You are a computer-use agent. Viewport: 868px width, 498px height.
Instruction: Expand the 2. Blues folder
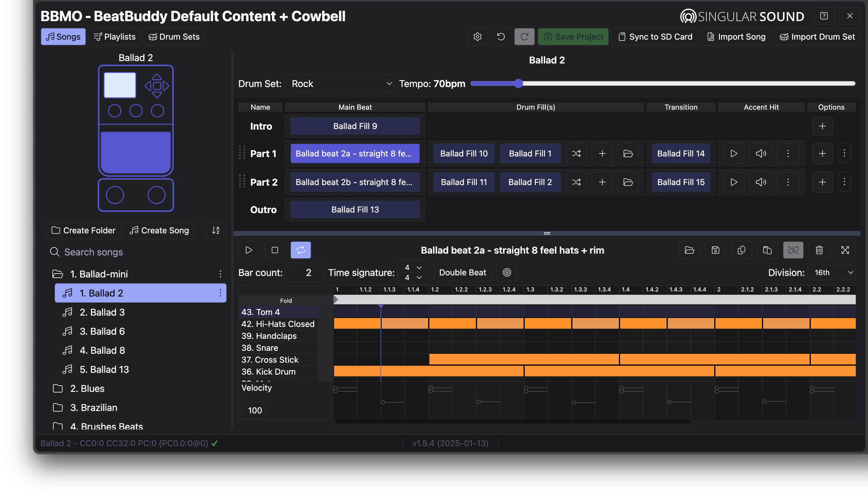pos(87,389)
